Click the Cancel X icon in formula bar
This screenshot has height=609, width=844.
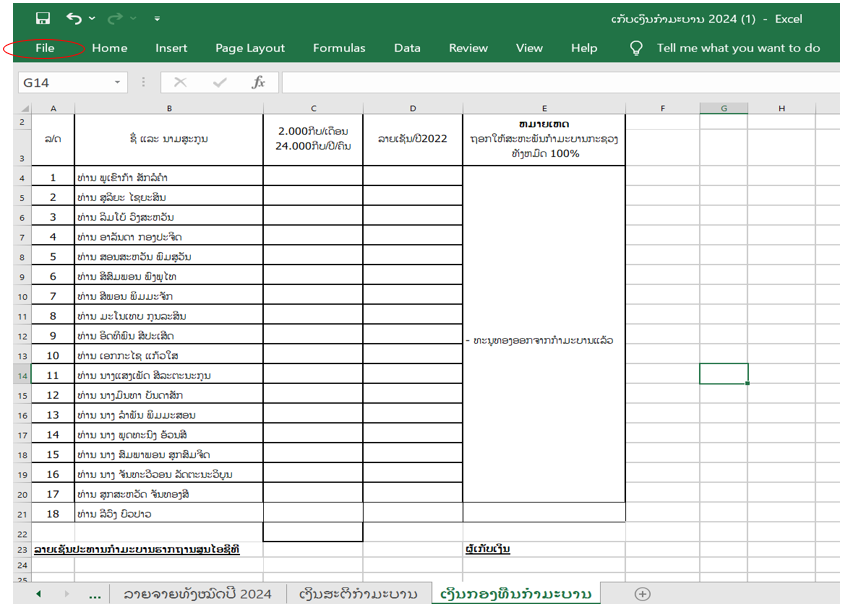pos(180,82)
